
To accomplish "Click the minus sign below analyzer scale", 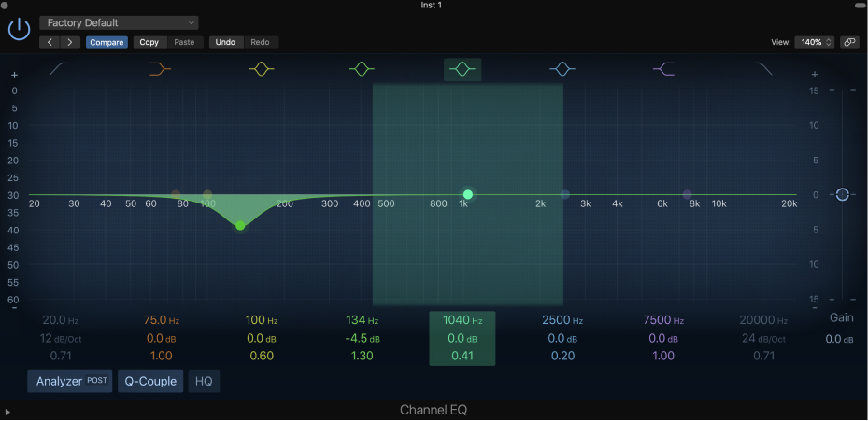I will click(x=14, y=308).
